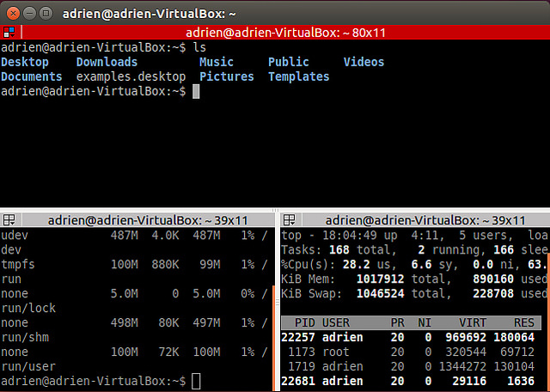
Task: Open the grouping icon of the bottom-left terminal
Action: 8,219
